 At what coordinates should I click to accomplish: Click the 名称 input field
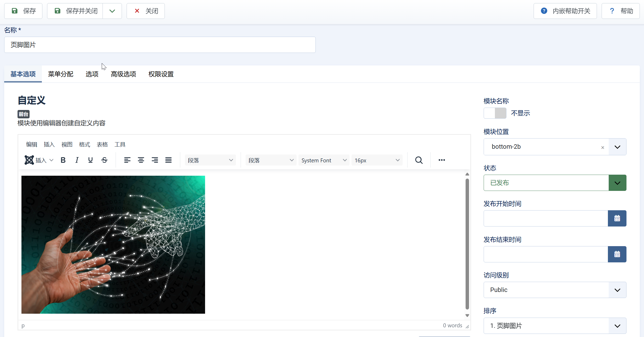click(160, 45)
